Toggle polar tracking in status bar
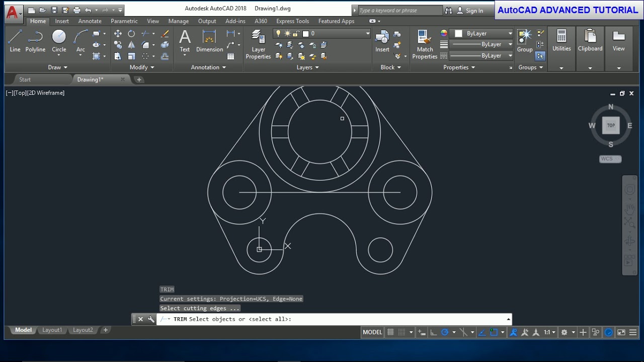The image size is (644, 362). tap(445, 332)
